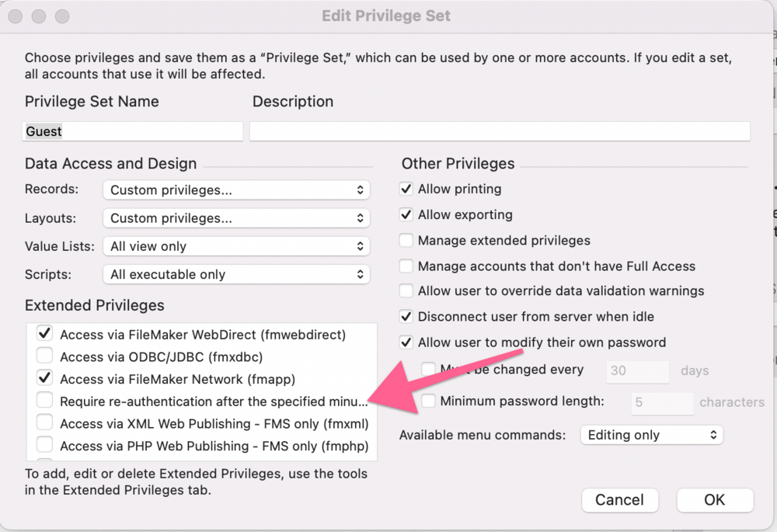This screenshot has height=532, width=777.
Task: Open the Layouts privileges dropdown
Action: [x=235, y=218]
